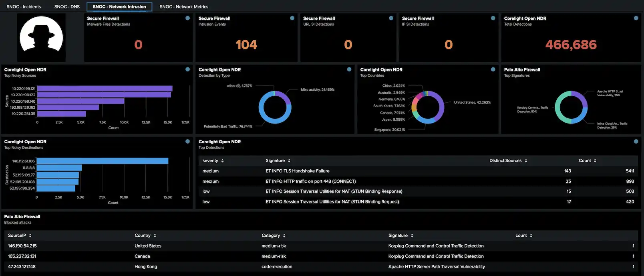This screenshot has width=644, height=276.
Task: Select the ET INFO TLS Handshake Failure row
Action: coord(418,171)
